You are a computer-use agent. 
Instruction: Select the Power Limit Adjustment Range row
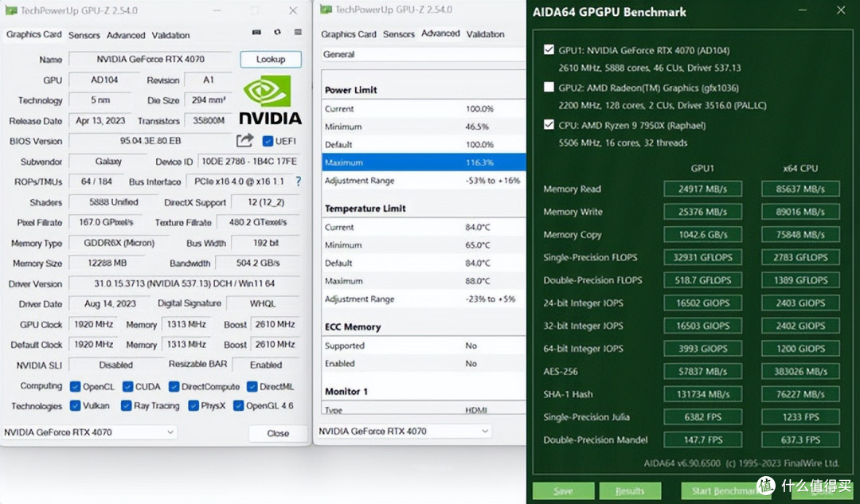tap(424, 181)
